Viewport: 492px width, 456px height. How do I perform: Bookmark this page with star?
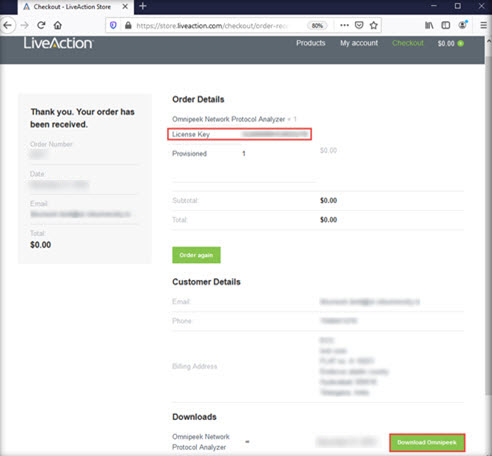374,25
